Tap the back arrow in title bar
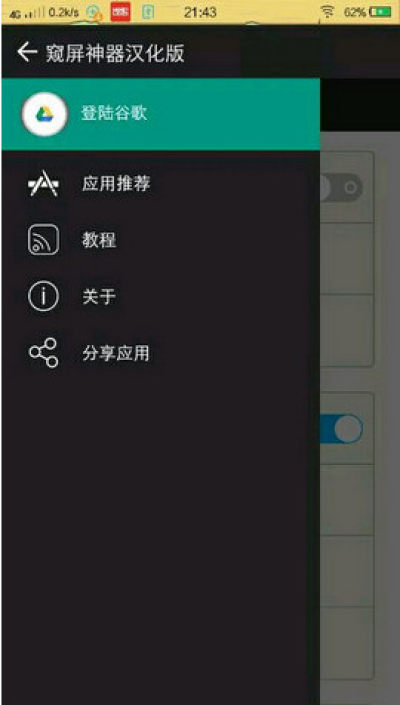400x705 pixels. (27, 53)
